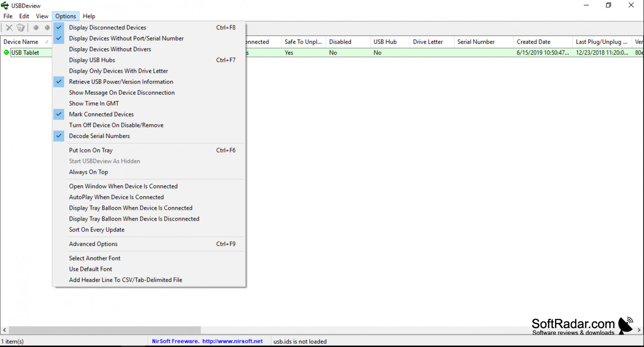
Task: Click the usb.ids is not loaded status text
Action: [300, 342]
